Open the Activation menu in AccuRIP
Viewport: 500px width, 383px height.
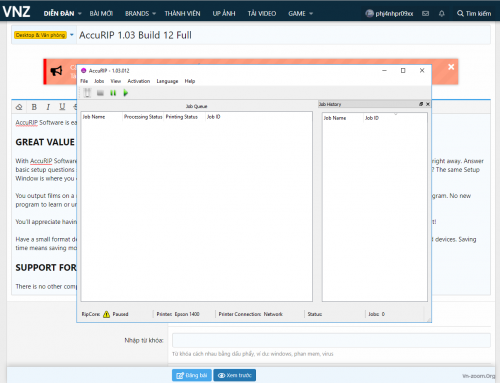point(139,81)
